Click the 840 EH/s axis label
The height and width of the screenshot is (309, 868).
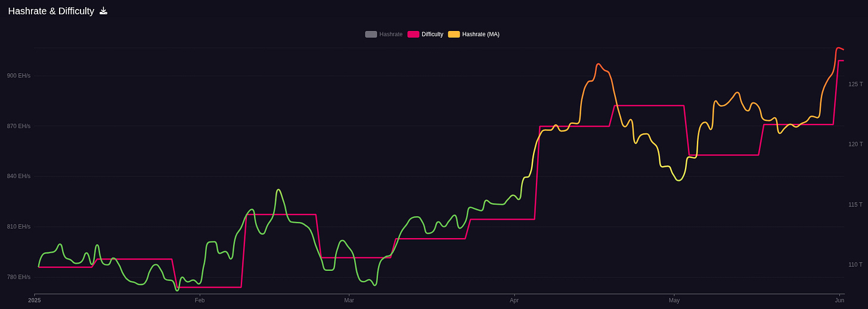tap(18, 176)
